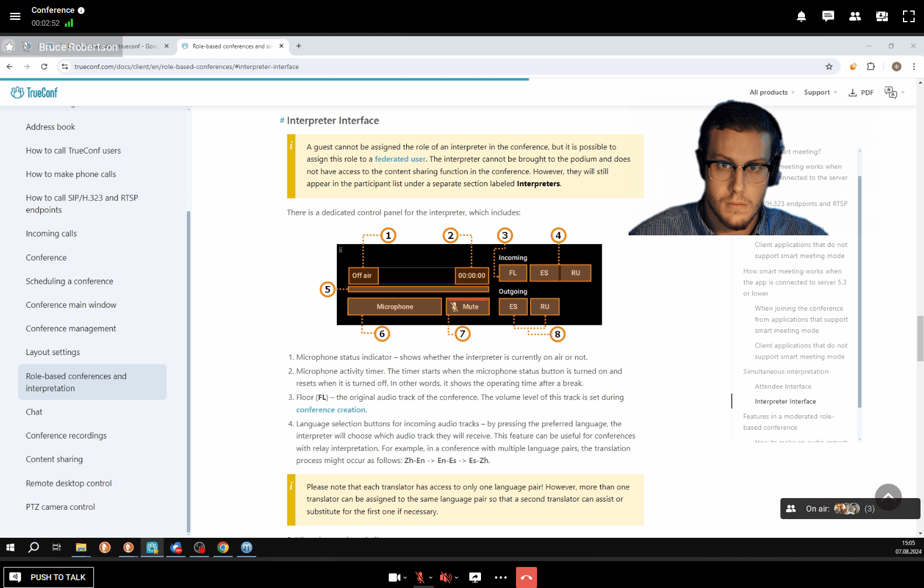Open File Explorer from taskbar
This screenshot has width=924, height=588.
(x=81, y=548)
